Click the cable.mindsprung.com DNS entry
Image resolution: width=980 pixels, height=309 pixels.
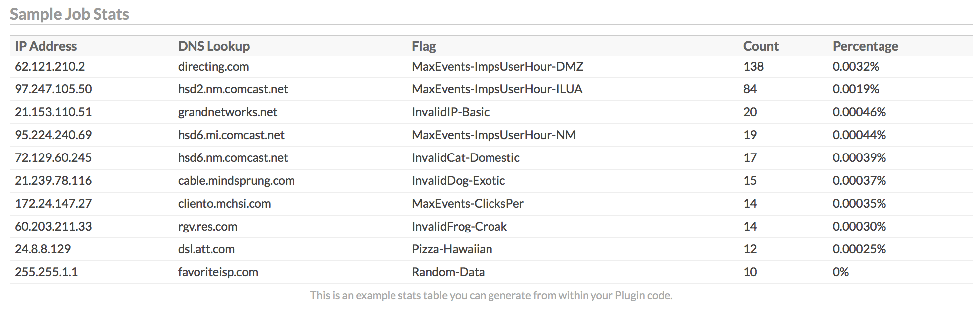236,181
